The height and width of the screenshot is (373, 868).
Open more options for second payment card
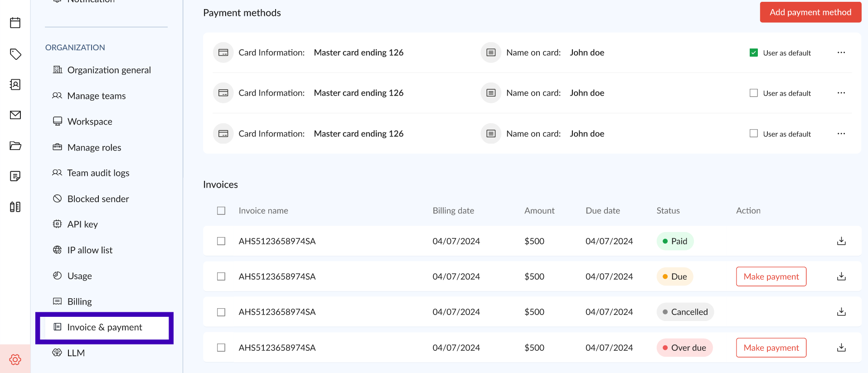point(841,93)
